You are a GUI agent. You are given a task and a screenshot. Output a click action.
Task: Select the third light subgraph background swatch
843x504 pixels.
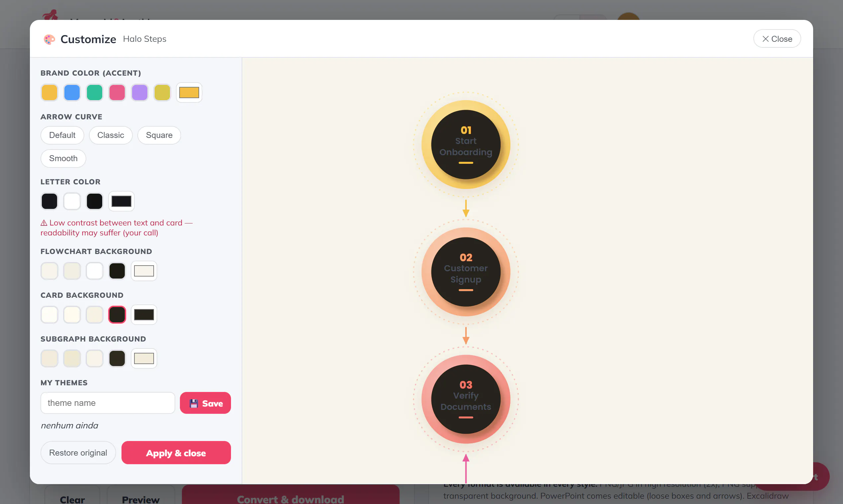(95, 359)
